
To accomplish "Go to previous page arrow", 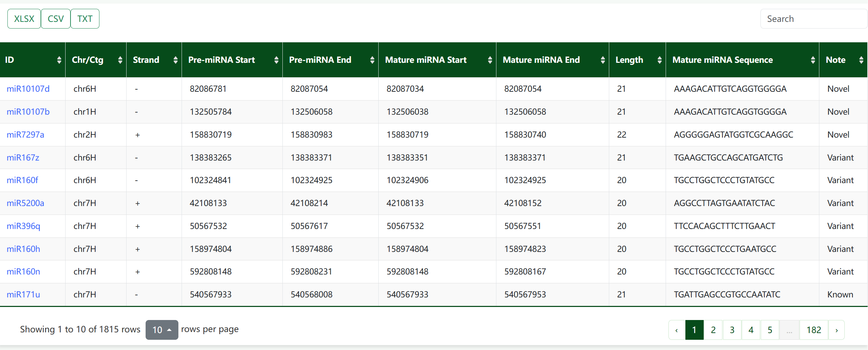I will point(677,330).
